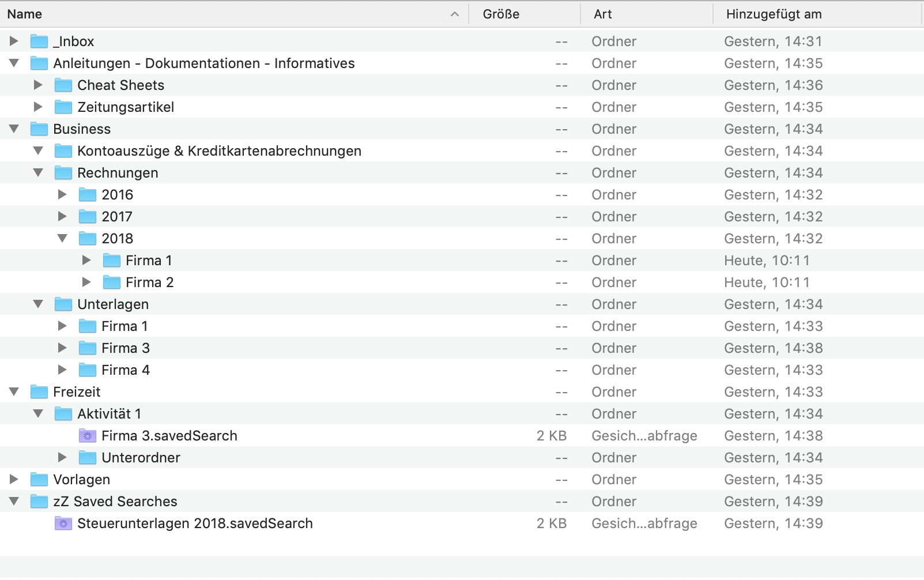Select the Aktivität 1 folder row
The height and width of the screenshot is (580, 924).
tap(110, 414)
